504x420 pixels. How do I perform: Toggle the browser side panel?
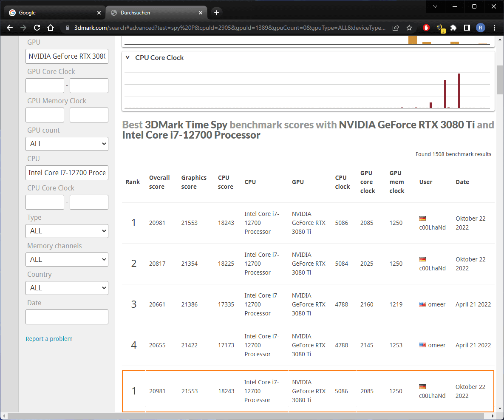tap(467, 28)
